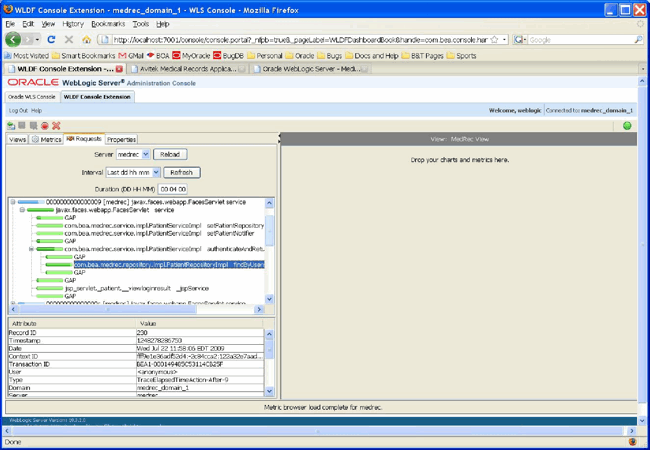Open the BOA bookmark

pyautogui.click(x=158, y=56)
